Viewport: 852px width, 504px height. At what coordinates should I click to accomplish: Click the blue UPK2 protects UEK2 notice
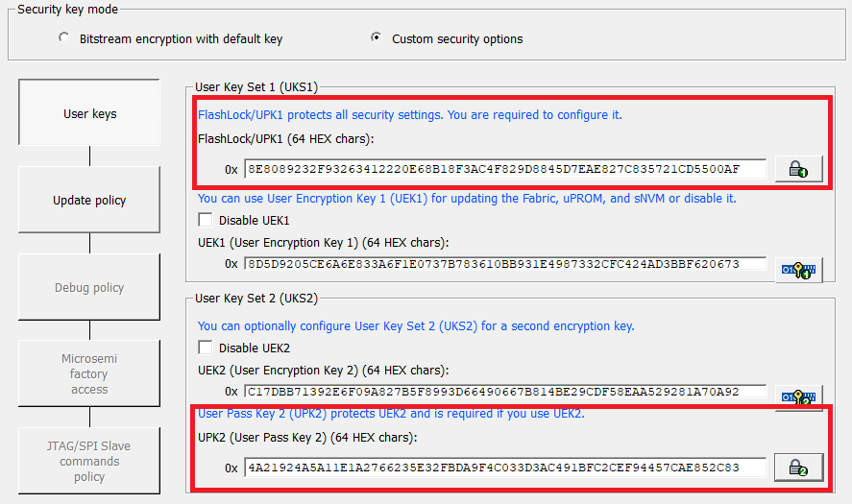tap(391, 414)
